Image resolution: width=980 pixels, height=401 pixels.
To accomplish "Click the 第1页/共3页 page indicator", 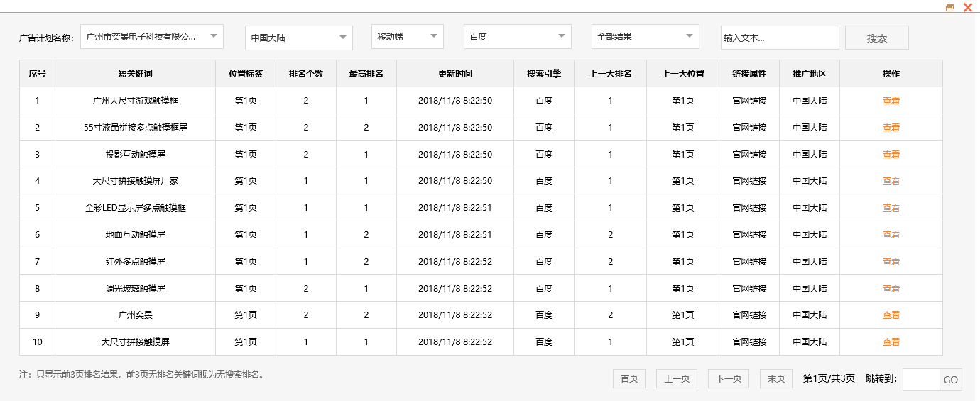I will pos(829,379).
